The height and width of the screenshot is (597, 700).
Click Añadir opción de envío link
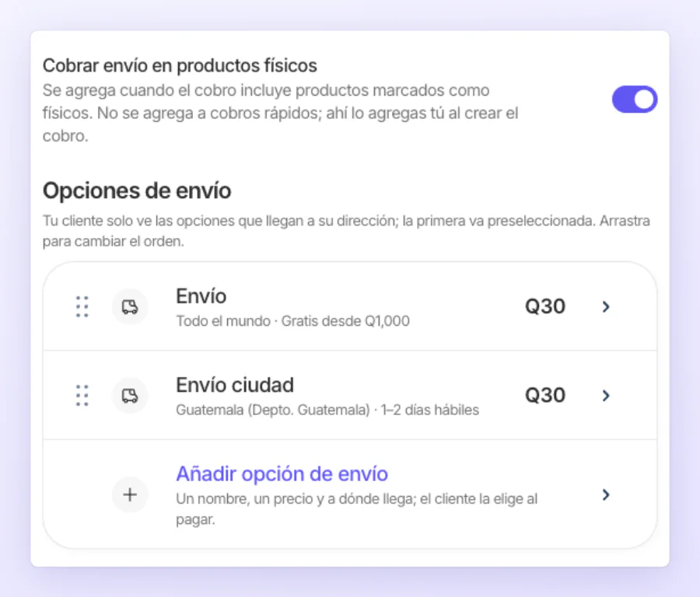[282, 473]
